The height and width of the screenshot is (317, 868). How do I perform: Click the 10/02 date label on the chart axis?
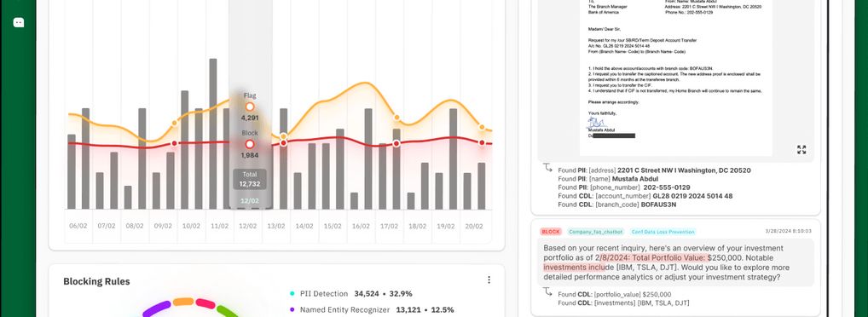pyautogui.click(x=191, y=227)
